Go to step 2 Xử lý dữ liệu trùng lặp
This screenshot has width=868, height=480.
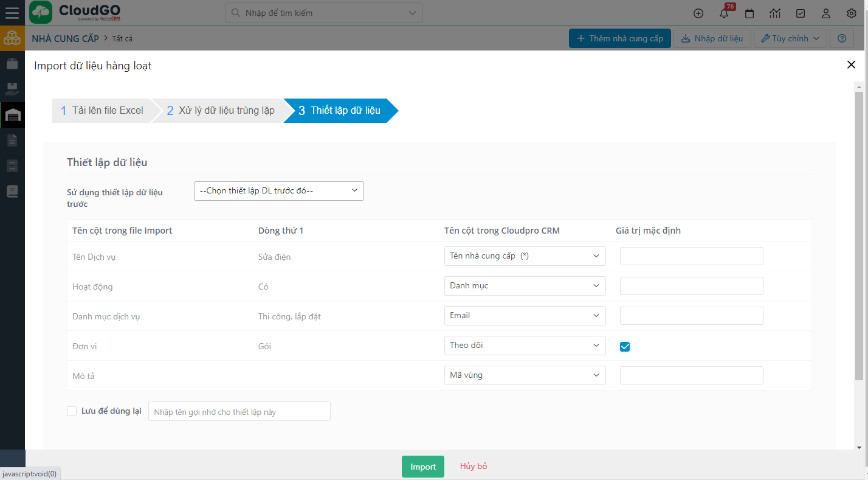point(220,111)
